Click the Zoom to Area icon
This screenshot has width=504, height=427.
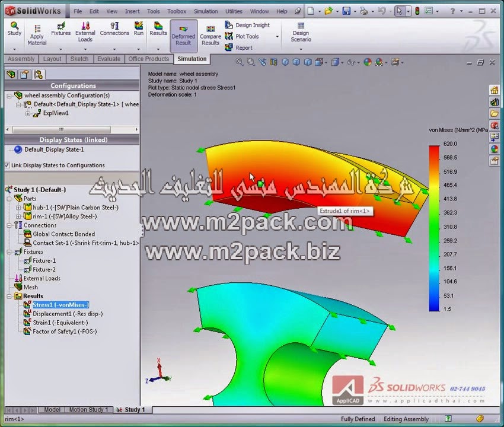[x=251, y=62]
